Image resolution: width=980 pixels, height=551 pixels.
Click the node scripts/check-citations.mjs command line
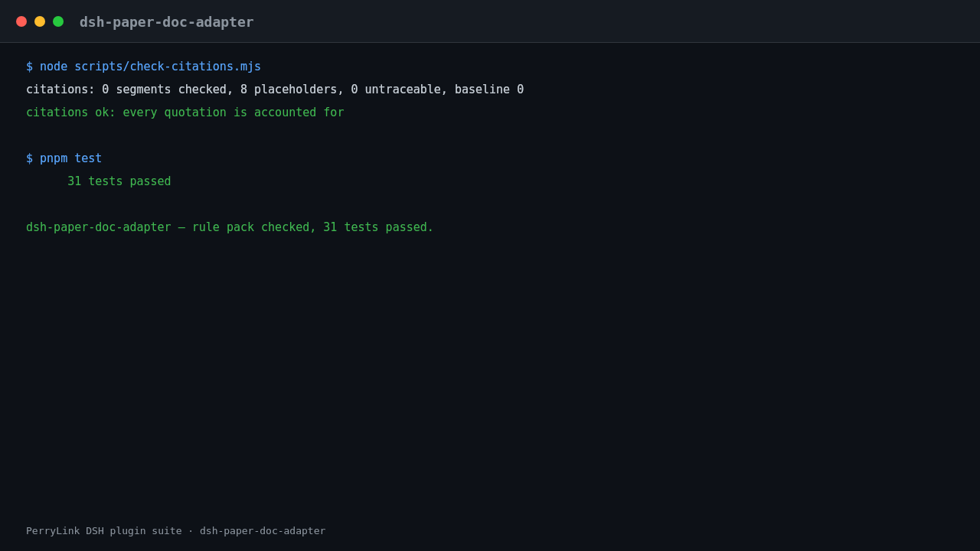click(143, 67)
